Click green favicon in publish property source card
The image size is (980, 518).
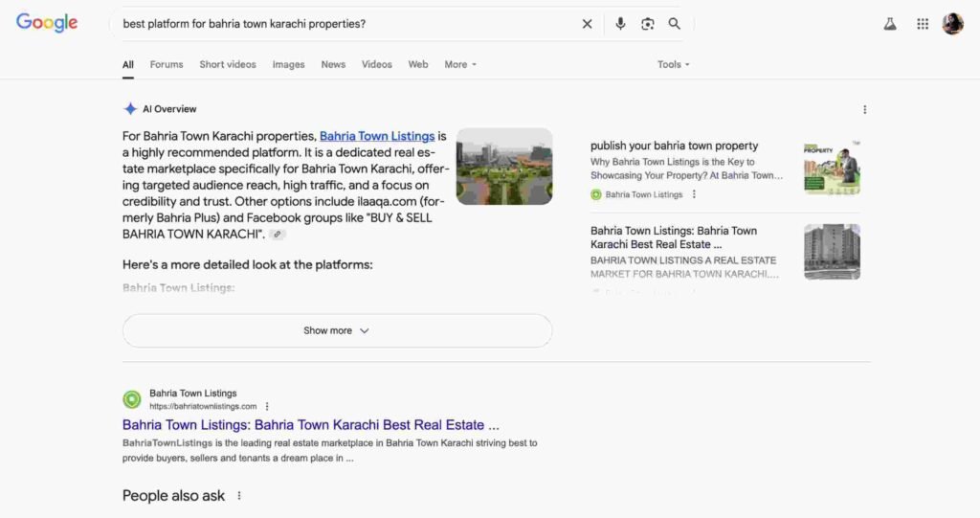[x=596, y=194]
